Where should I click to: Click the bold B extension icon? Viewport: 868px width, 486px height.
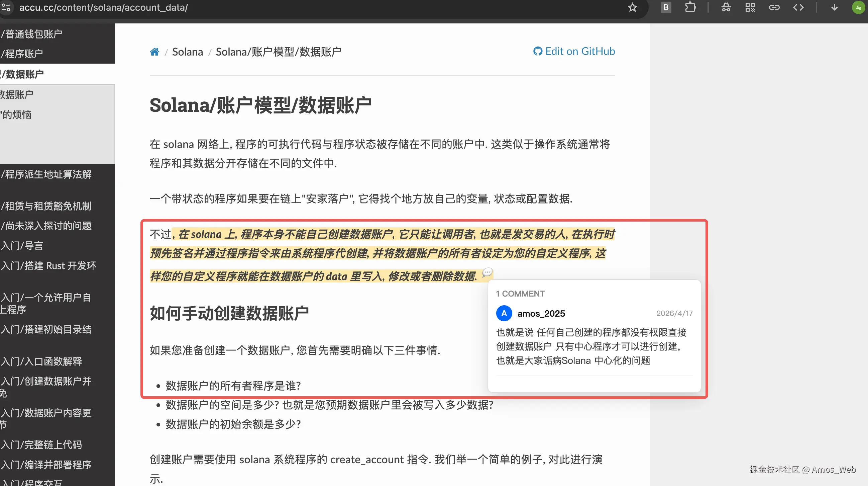665,7
